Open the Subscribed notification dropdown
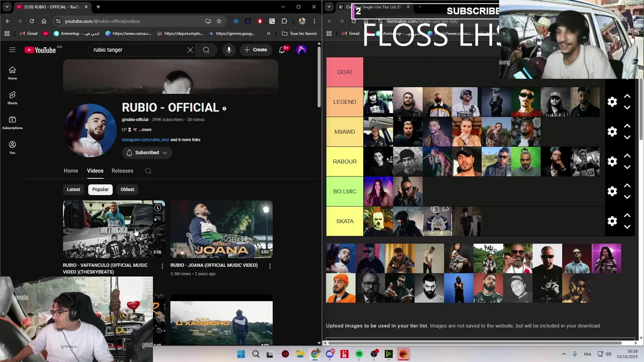 tap(147, 153)
